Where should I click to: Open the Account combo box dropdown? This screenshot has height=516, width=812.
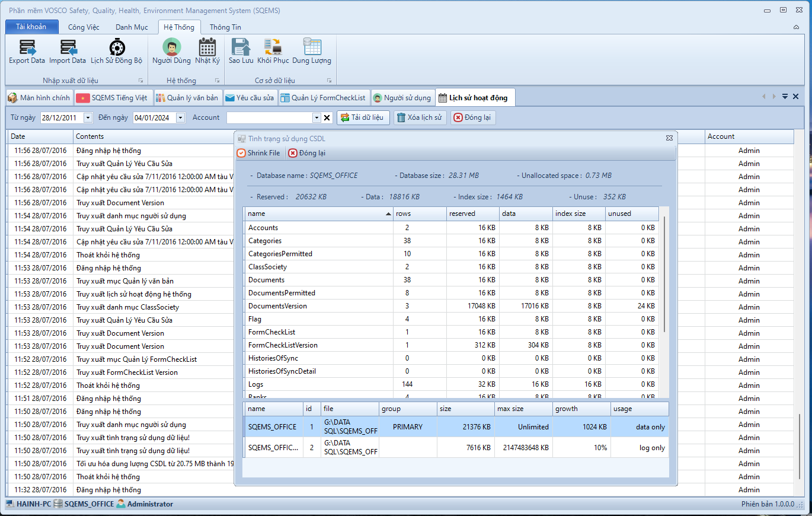point(317,118)
